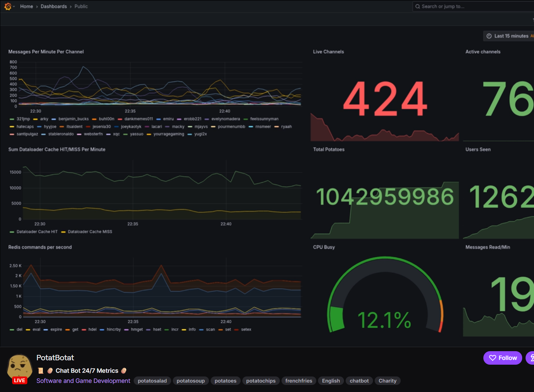
Task: Click the potatochips tag
Action: click(261, 381)
